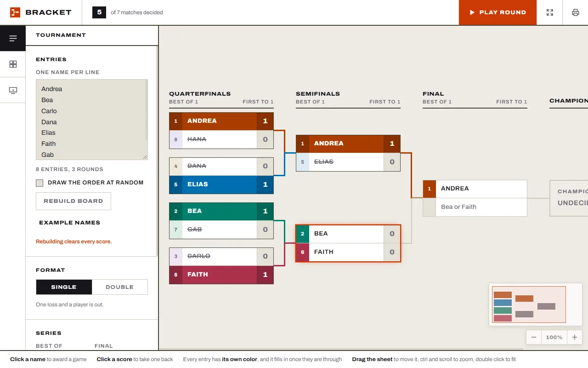The height and width of the screenshot is (368, 588).
Task: Click the print icon
Action: (x=576, y=12)
